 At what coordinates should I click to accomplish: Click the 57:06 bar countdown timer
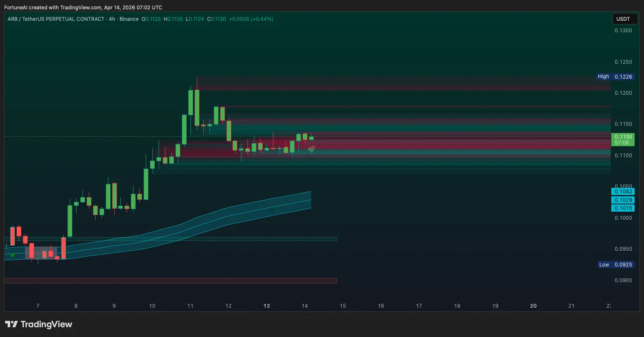tap(623, 143)
